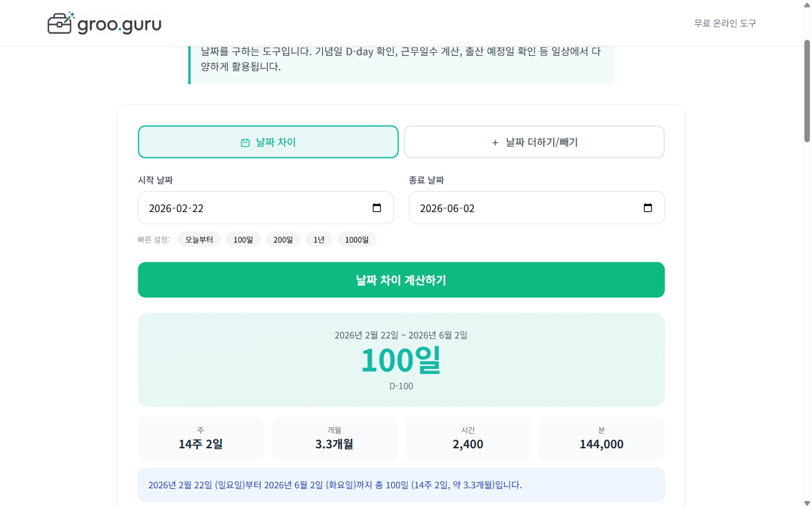The width and height of the screenshot is (812, 508).
Task: Click the calendar icon on 날짜 차이 tab
Action: [x=245, y=142]
